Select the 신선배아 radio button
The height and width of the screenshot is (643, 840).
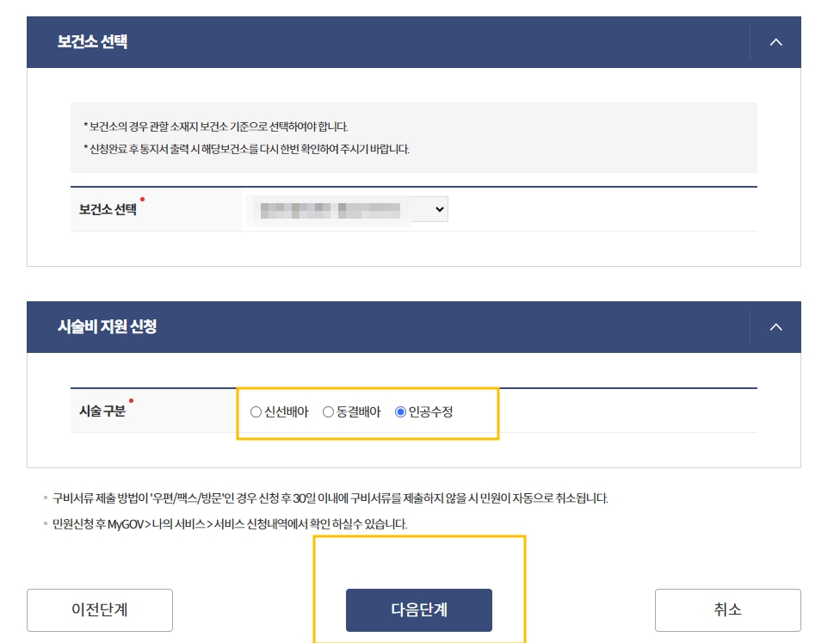(255, 412)
